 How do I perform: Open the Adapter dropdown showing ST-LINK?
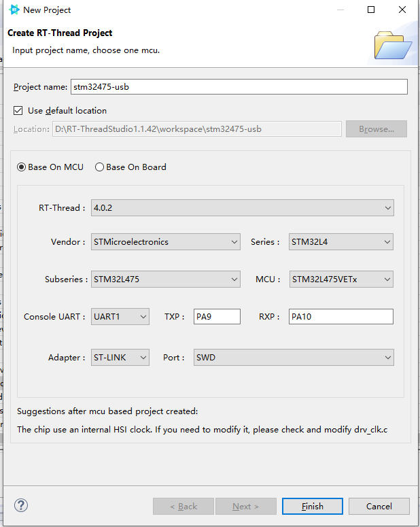(120, 357)
